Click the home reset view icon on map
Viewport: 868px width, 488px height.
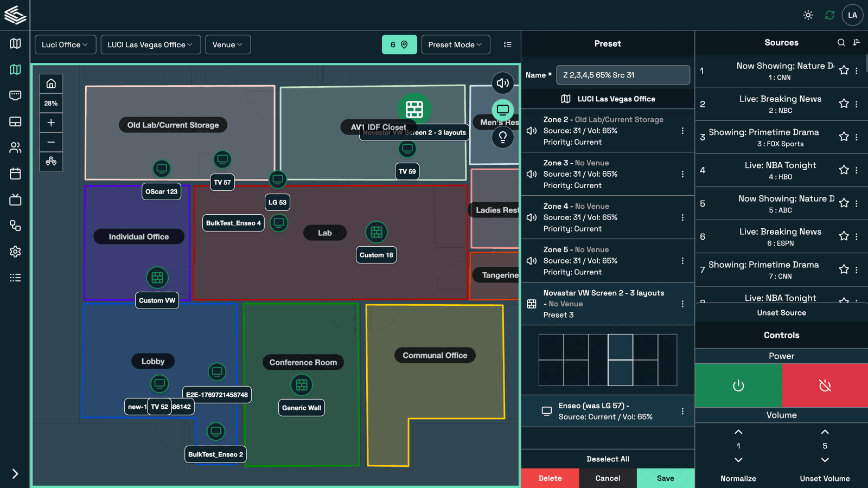tap(51, 84)
